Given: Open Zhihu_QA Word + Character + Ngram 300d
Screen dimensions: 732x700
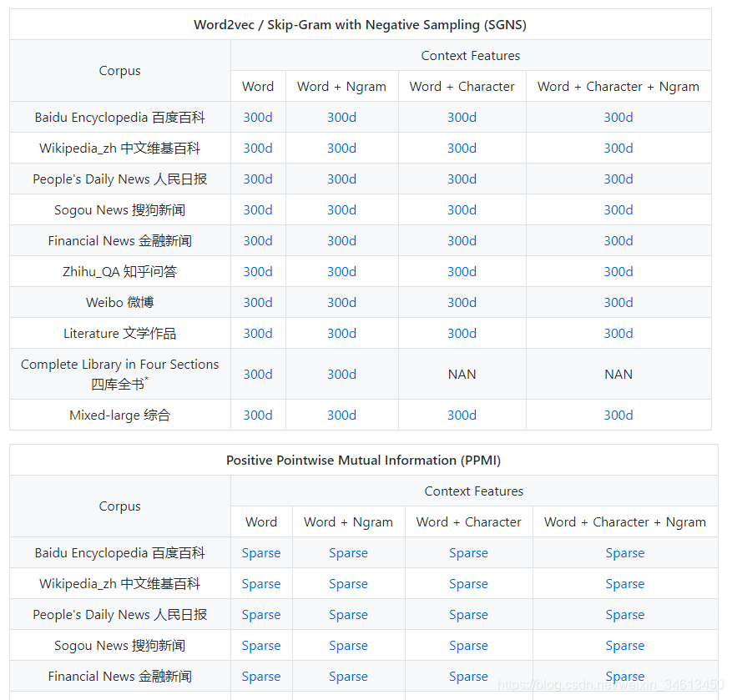Looking at the screenshot, I should pyautogui.click(x=618, y=272).
